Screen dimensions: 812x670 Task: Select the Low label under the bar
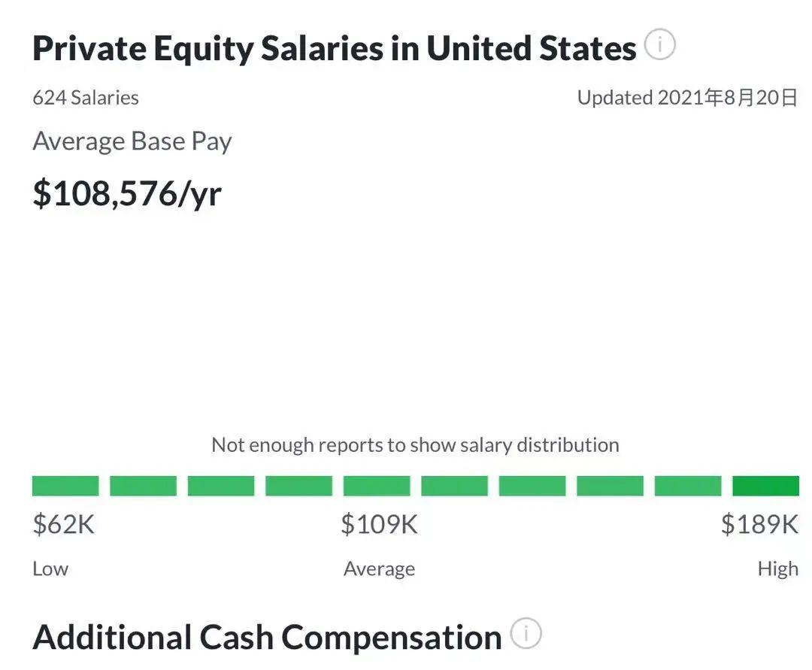(50, 569)
